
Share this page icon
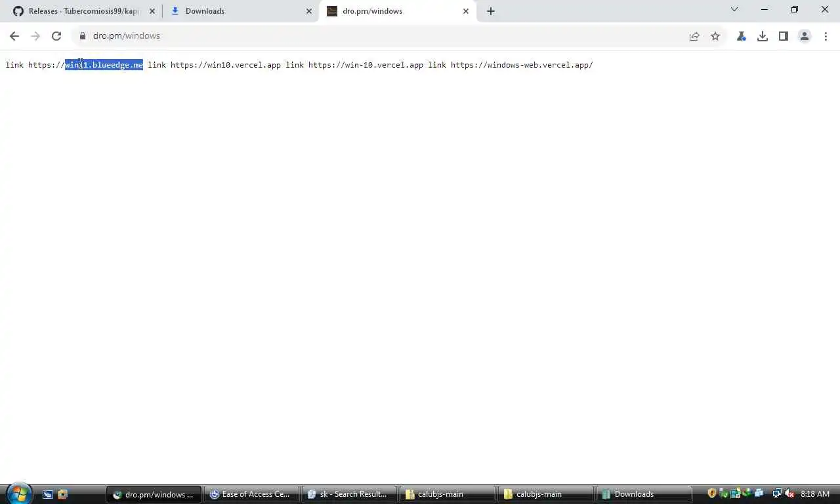point(694,36)
